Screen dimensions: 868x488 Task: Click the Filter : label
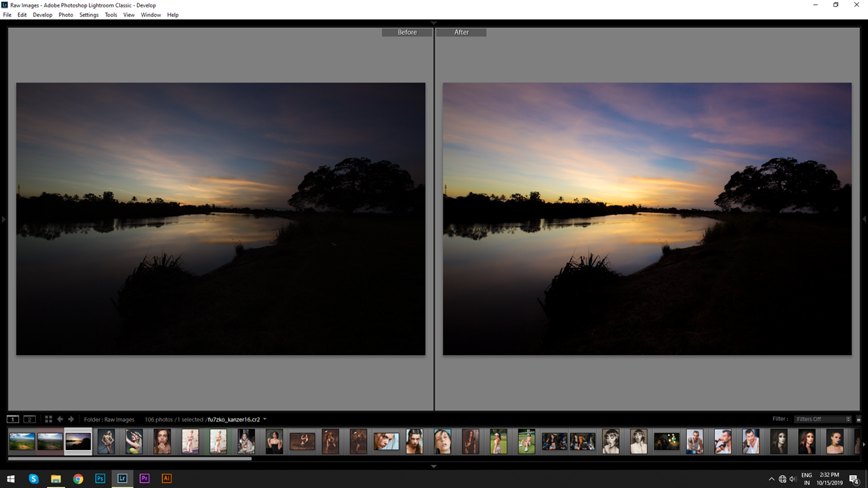point(780,419)
